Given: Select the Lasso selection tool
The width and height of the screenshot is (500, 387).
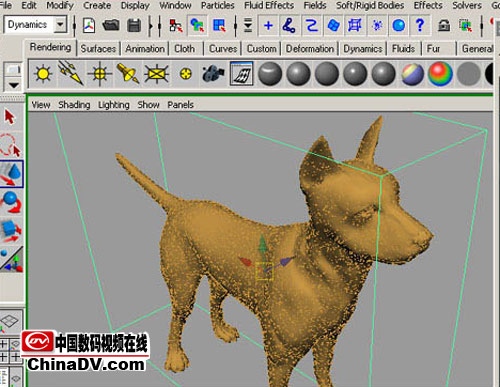Looking at the screenshot, I should tap(11, 145).
